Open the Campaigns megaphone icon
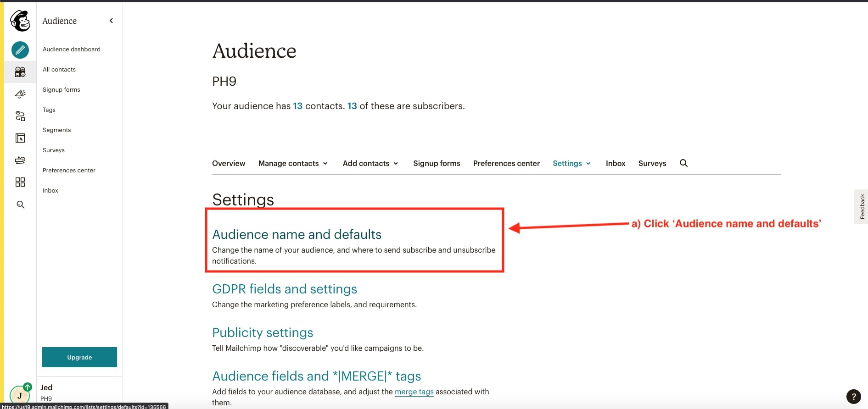Viewport: 868px width, 409px height. coord(20,94)
